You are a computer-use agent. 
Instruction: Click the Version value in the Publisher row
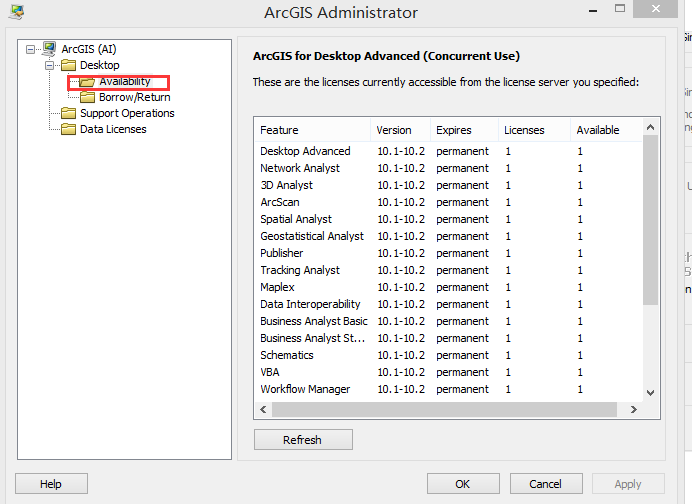401,253
